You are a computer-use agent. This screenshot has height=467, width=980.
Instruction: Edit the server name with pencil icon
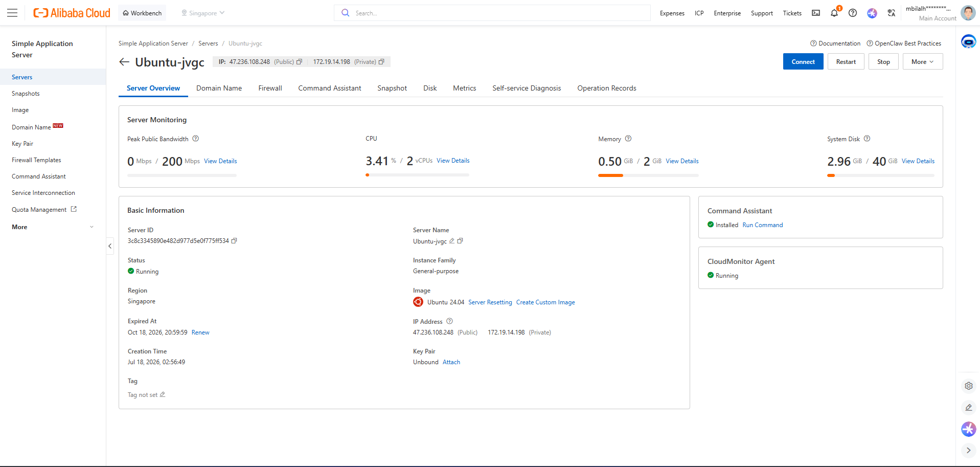[452, 241]
